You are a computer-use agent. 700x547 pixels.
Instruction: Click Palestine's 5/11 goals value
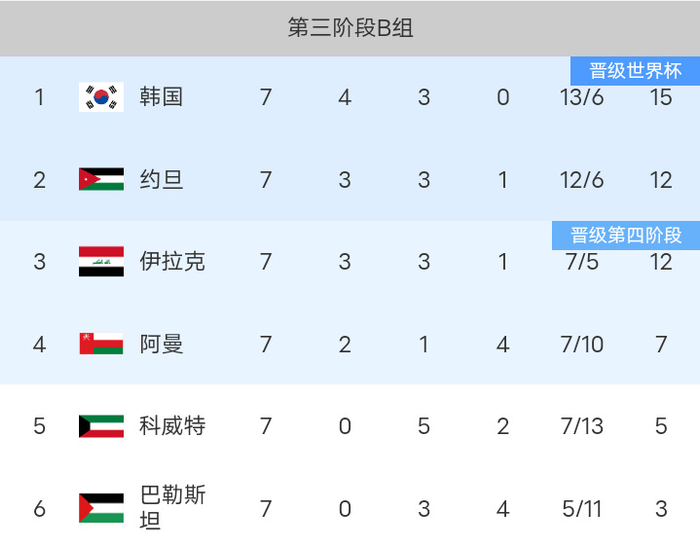tap(582, 509)
